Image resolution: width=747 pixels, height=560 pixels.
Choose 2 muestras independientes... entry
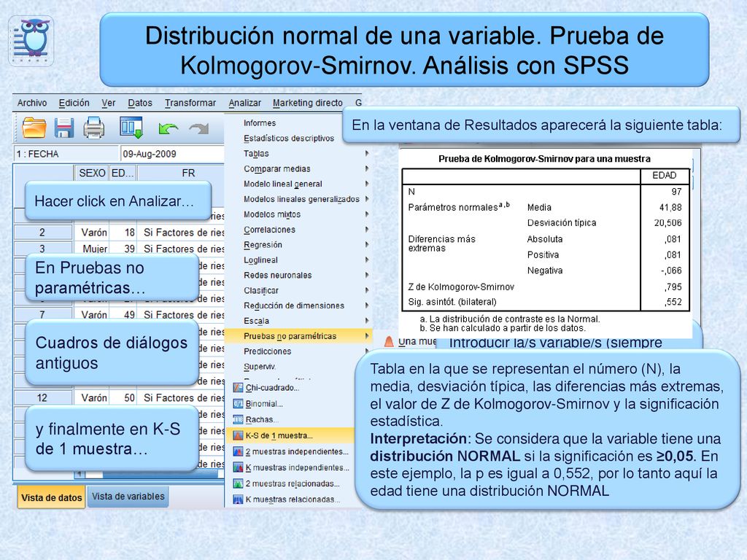click(x=298, y=451)
